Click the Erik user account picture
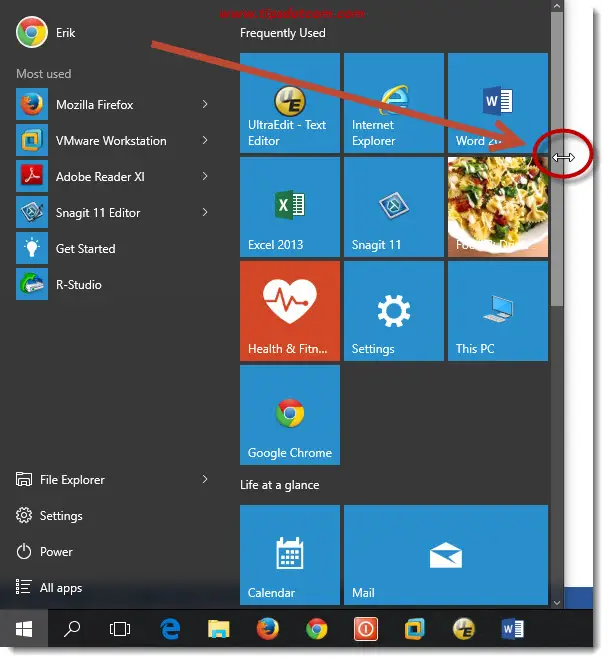608x662 pixels. pos(32,32)
